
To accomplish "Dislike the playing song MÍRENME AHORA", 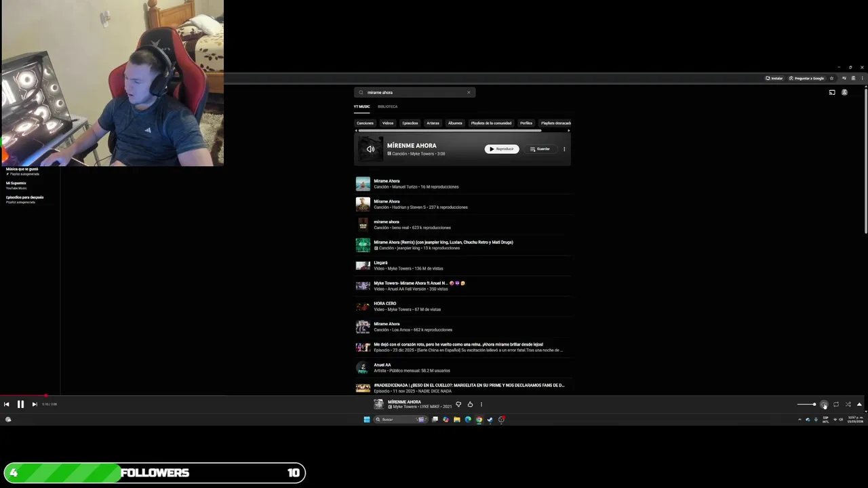I will click(x=458, y=405).
